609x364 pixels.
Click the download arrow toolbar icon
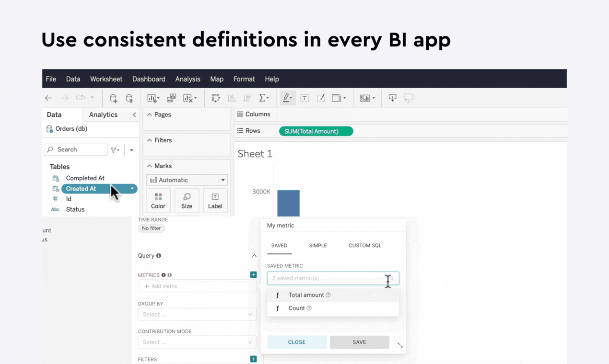click(392, 98)
